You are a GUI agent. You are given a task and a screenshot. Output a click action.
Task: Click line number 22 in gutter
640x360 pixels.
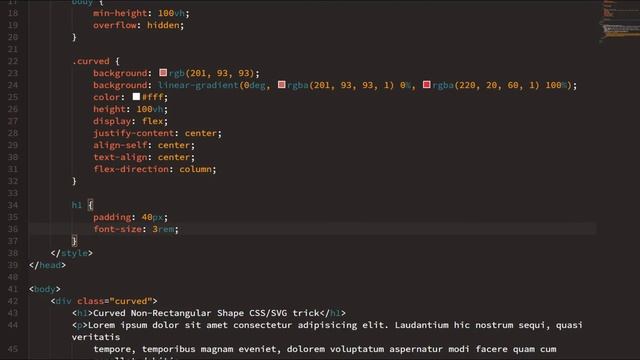point(13,61)
